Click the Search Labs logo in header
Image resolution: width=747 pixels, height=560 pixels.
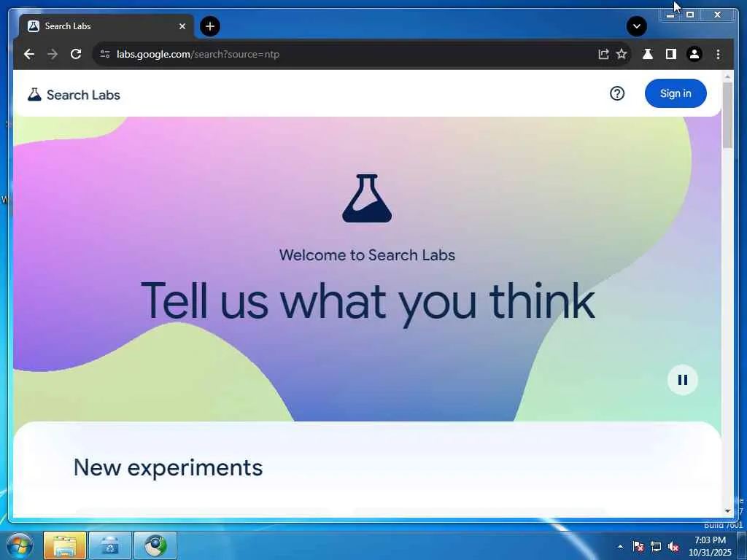click(x=74, y=95)
